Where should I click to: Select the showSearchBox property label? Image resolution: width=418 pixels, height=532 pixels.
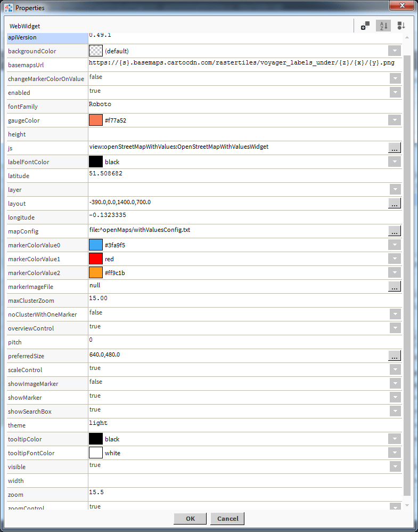[29, 411]
